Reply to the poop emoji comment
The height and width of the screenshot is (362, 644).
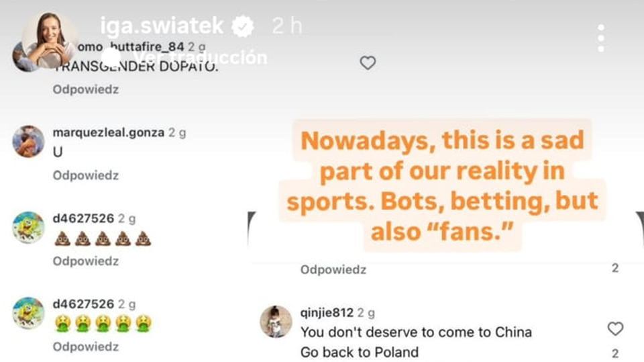pyautogui.click(x=86, y=261)
